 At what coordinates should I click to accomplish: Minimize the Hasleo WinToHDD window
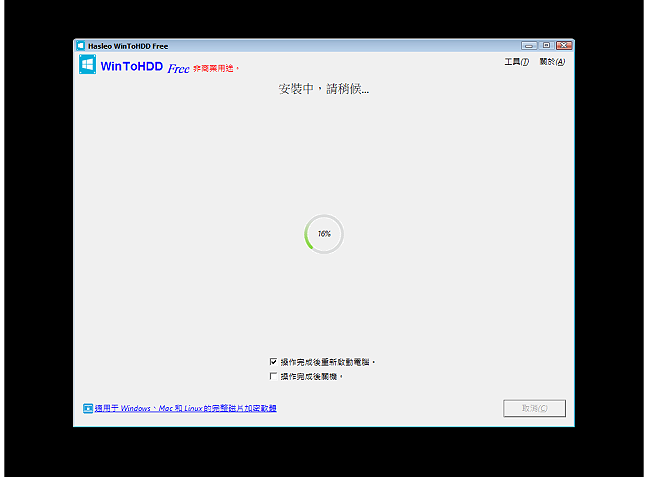point(529,46)
